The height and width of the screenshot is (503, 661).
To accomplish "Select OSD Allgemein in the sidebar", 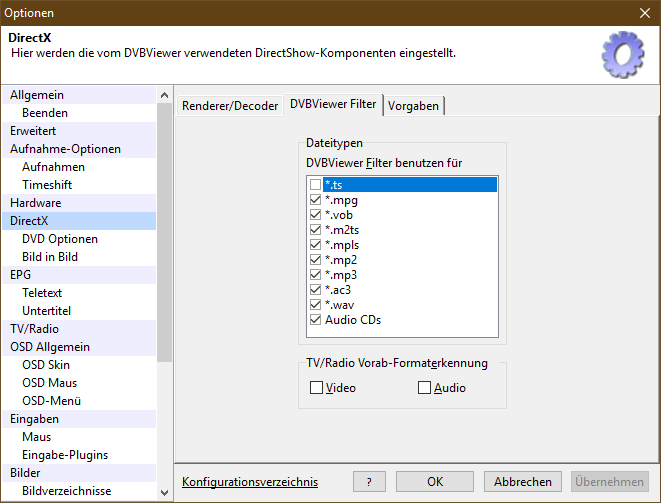I will click(x=79, y=347).
